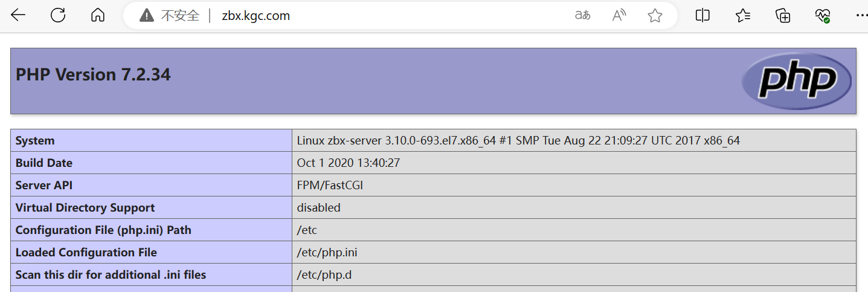Go to the browser home page
This screenshot has width=868, height=292.
coord(97,16)
